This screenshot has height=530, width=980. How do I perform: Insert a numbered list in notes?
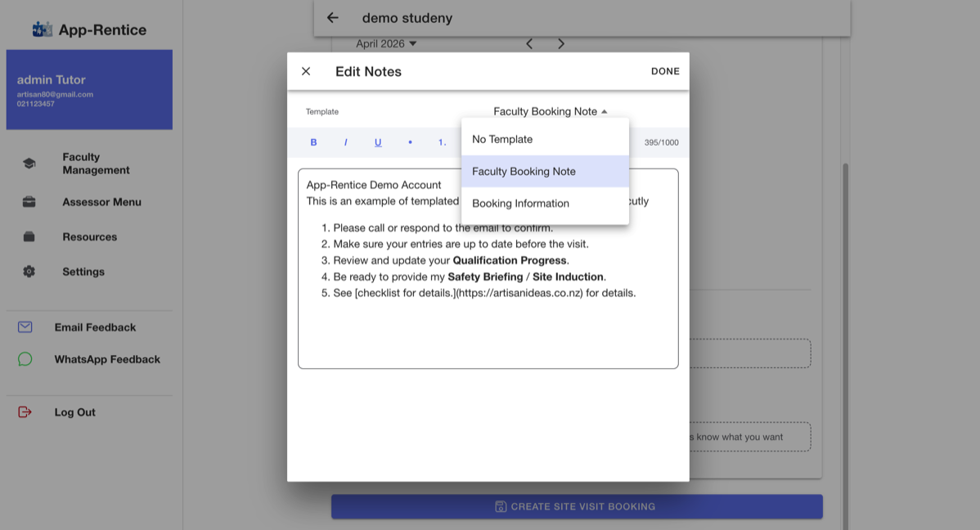(x=442, y=142)
